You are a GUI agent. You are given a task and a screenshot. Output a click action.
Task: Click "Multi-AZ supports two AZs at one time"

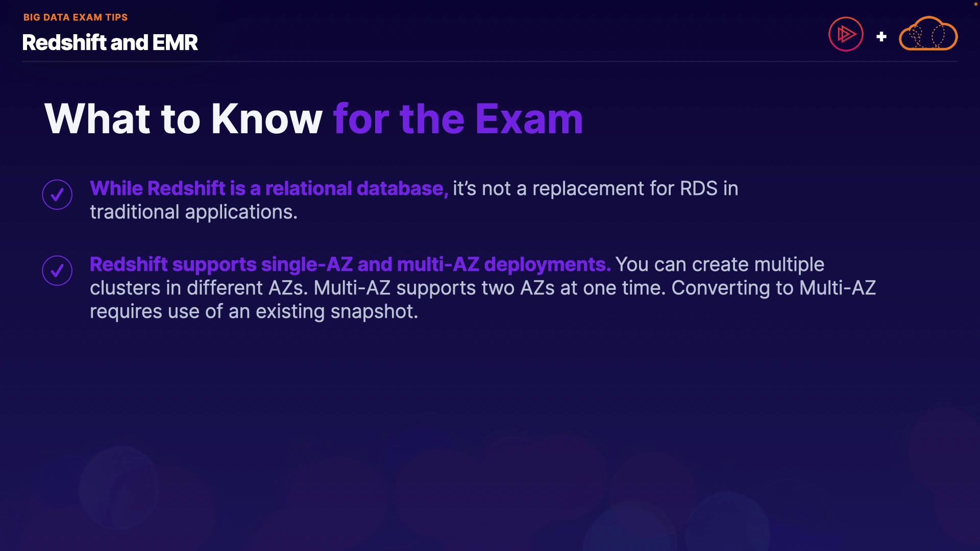click(x=489, y=288)
